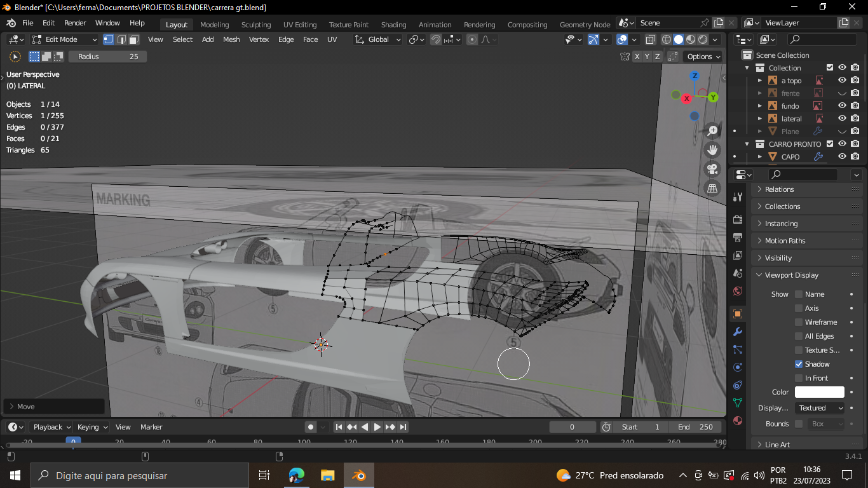This screenshot has height=488, width=868.
Task: Open the Modifier properties wrench tab
Action: click(x=738, y=332)
